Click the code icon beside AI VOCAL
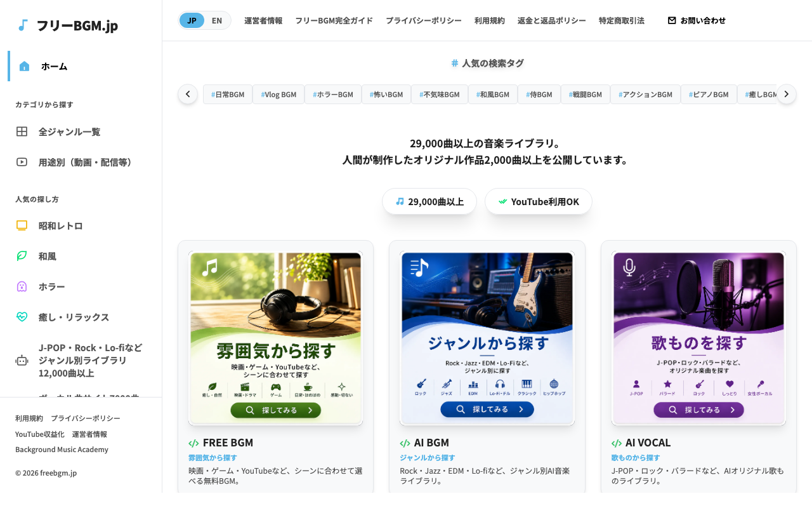The image size is (812, 508). point(617,443)
